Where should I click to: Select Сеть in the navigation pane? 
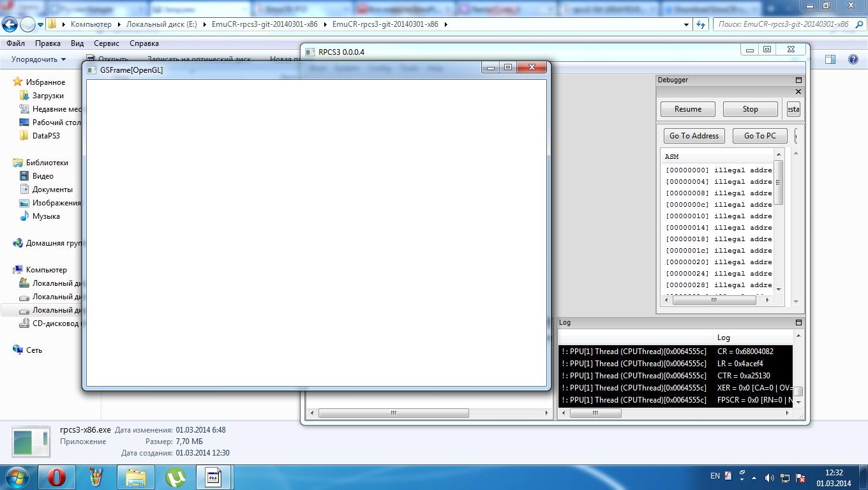click(34, 350)
